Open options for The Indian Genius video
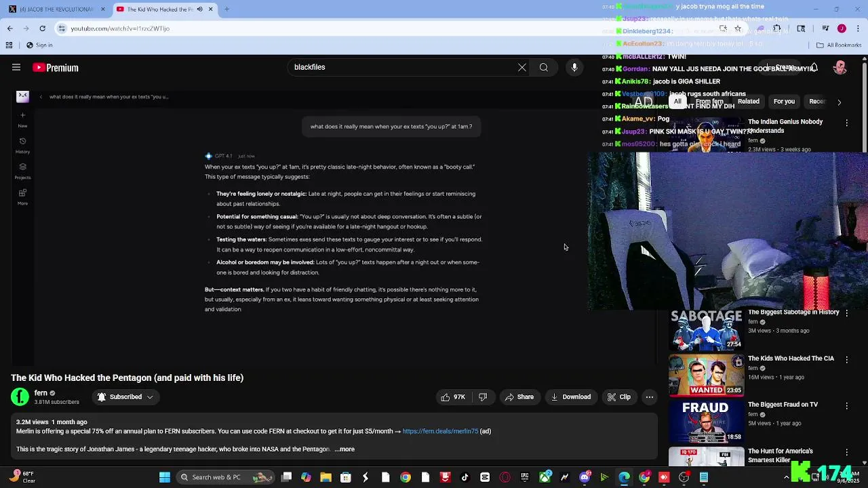The image size is (868, 488). [846, 123]
